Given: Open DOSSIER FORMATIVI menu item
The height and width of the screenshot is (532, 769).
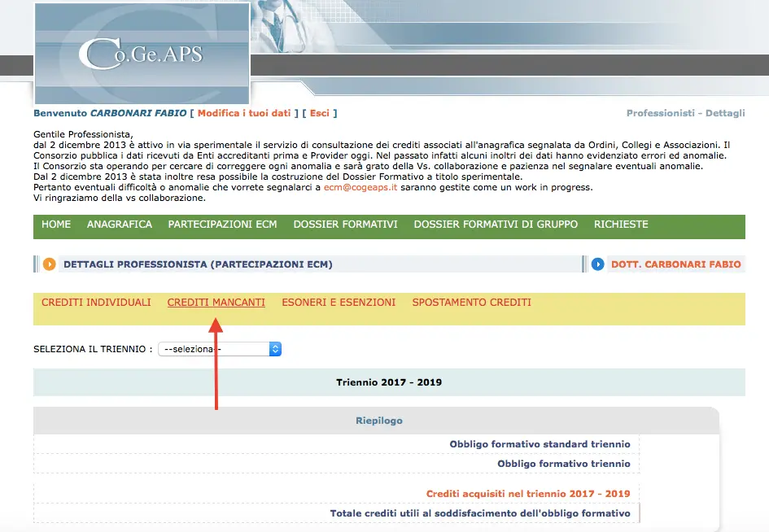Looking at the screenshot, I should coord(345,225).
